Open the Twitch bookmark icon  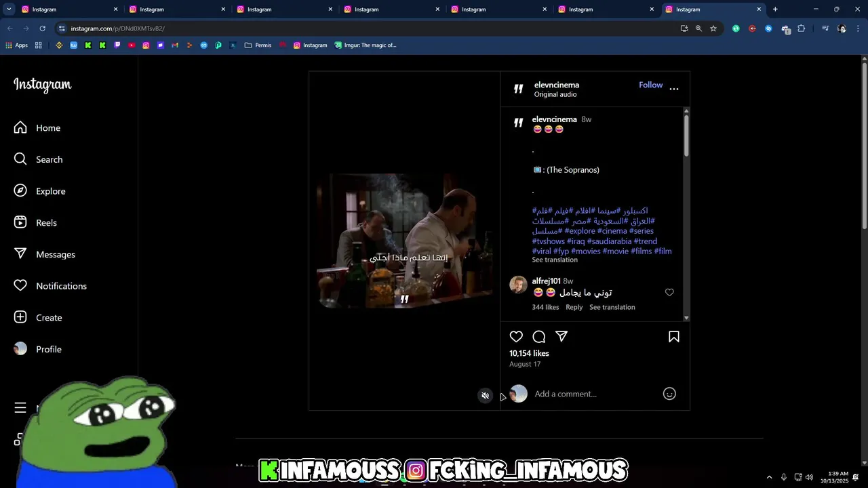tap(117, 45)
